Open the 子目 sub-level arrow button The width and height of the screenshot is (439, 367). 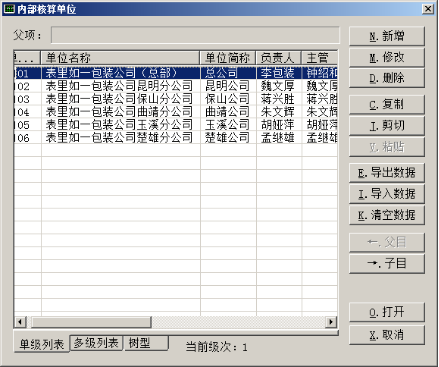tap(387, 264)
